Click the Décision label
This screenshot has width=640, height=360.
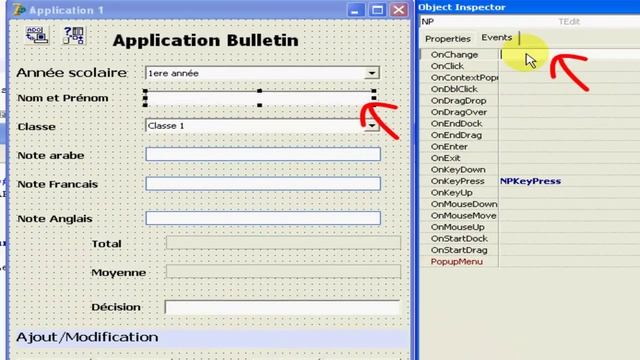point(116,307)
